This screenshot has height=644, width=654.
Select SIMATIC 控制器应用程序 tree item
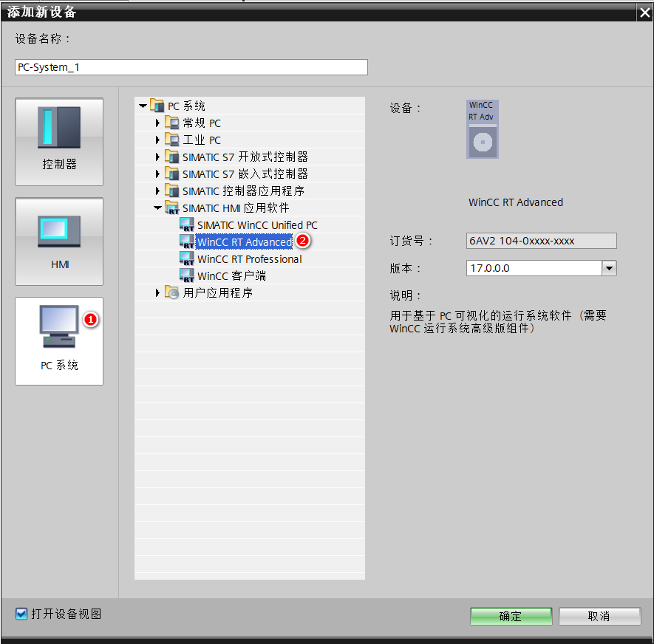(243, 191)
